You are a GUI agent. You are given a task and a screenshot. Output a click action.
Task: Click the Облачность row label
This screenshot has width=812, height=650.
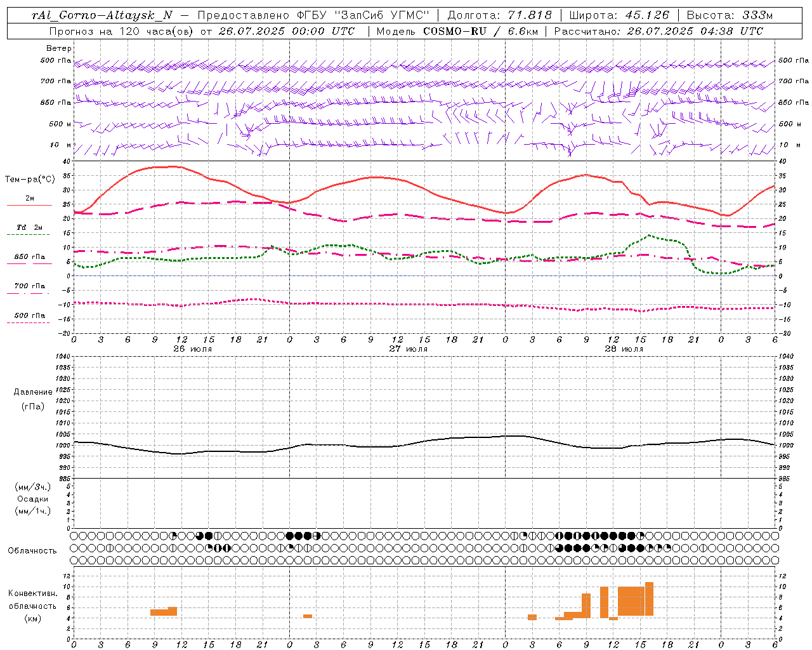tap(32, 550)
